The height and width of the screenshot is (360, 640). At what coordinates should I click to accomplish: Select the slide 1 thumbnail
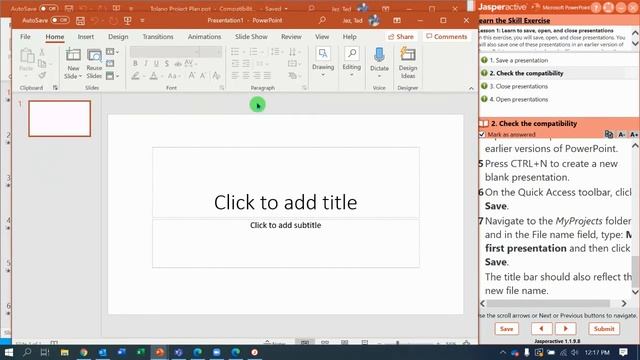(x=60, y=118)
